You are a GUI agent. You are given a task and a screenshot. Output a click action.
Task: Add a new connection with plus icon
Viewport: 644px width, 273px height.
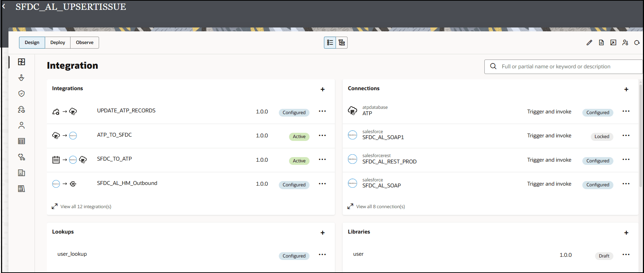click(626, 89)
